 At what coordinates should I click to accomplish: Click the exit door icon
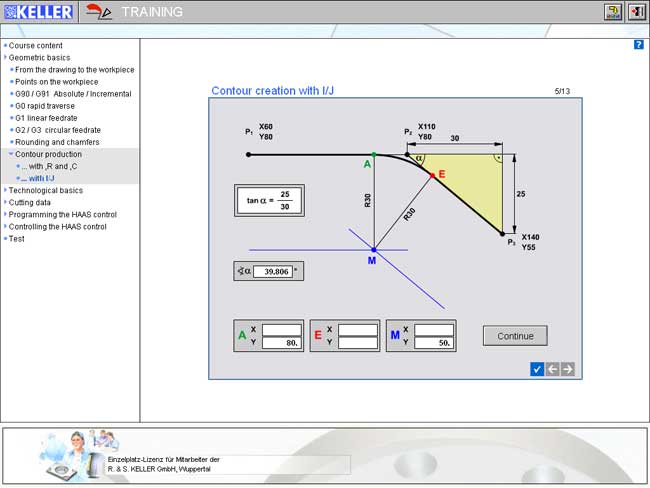[x=637, y=12]
